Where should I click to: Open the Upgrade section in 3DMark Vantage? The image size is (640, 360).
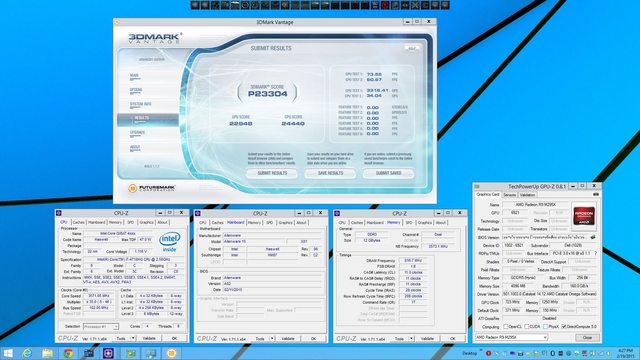coord(137,133)
